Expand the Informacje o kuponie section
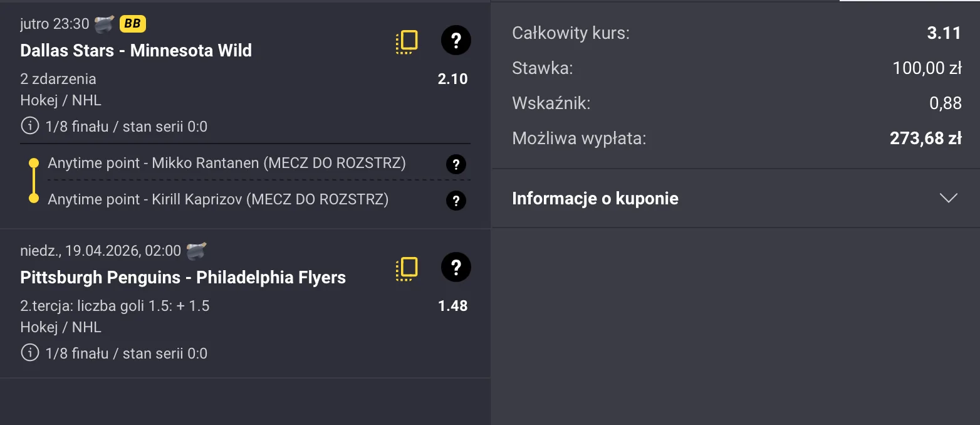 [x=595, y=198]
